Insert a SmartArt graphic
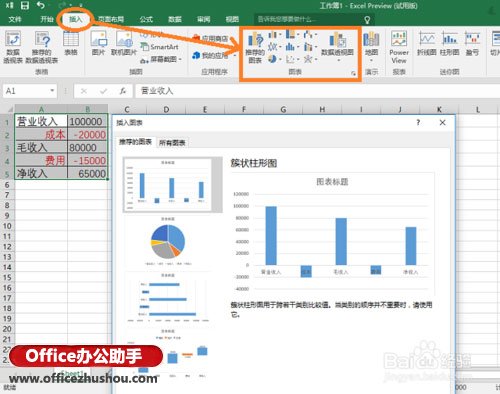The image size is (500, 394). [159, 47]
